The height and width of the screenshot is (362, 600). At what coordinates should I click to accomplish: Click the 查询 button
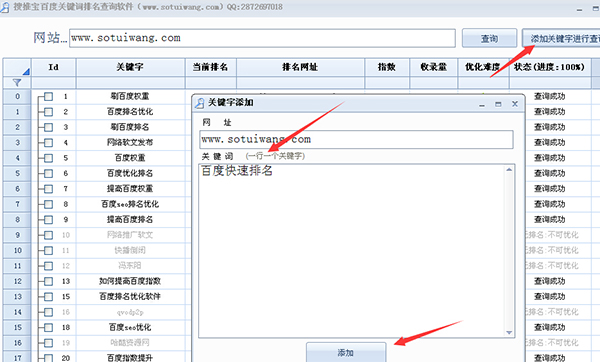[x=489, y=38]
